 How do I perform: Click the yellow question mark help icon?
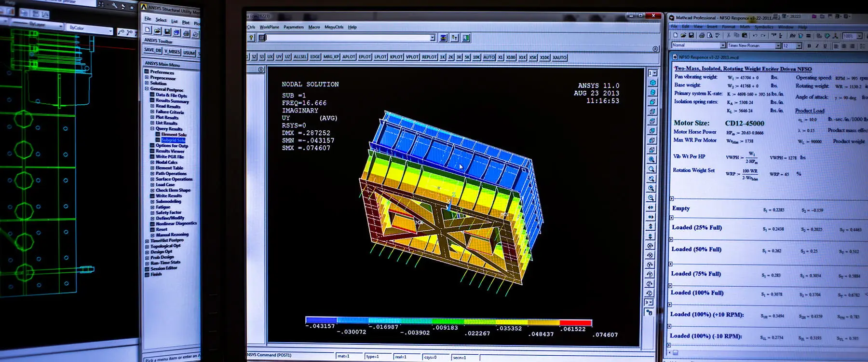[x=251, y=37]
